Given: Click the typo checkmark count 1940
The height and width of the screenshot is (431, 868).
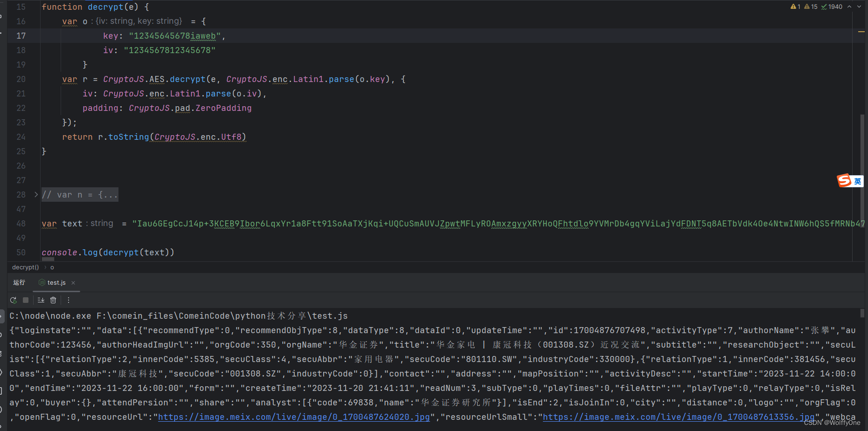Looking at the screenshot, I should 832,7.
